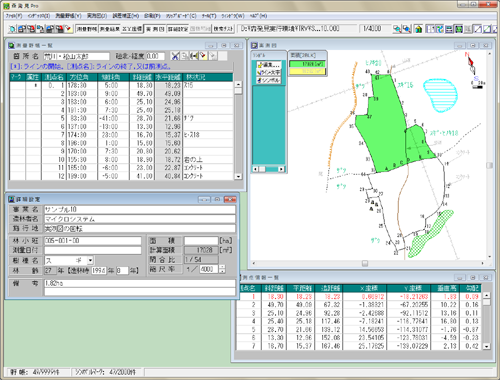Click the green house icon in the toolbar

(418, 29)
